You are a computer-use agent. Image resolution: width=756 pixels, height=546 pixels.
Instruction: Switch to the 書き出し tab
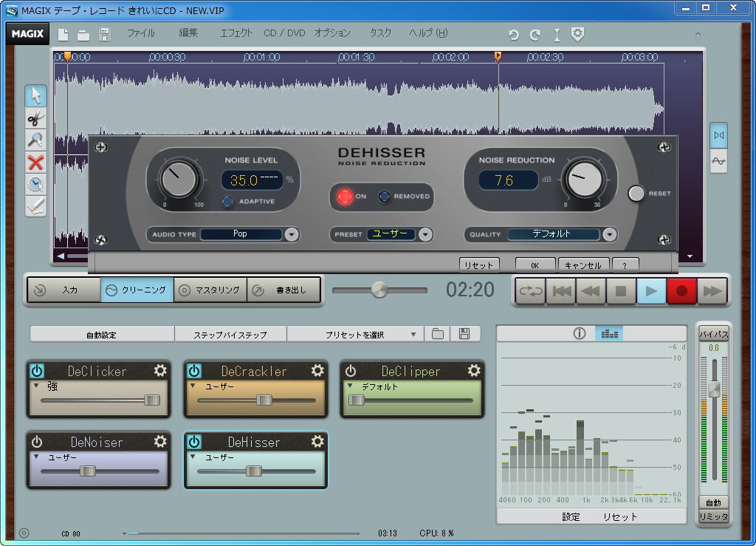pyautogui.click(x=284, y=290)
